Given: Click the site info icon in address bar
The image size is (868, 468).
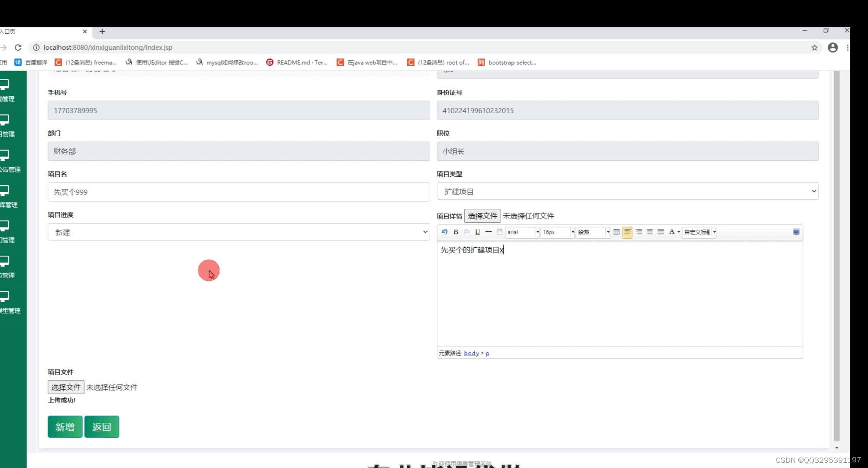Looking at the screenshot, I should (36, 47).
